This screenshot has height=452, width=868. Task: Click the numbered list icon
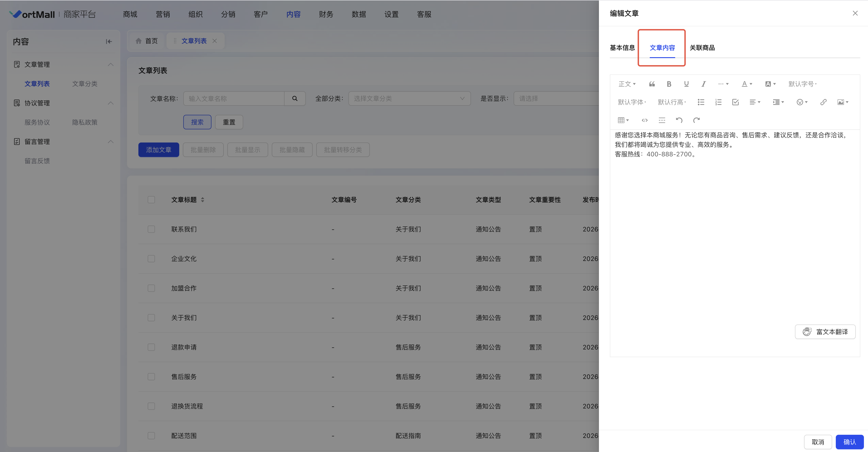[718, 102]
